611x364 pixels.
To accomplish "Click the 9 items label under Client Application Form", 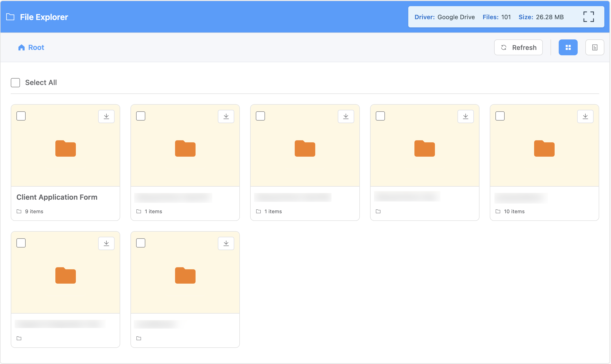I will coord(34,211).
